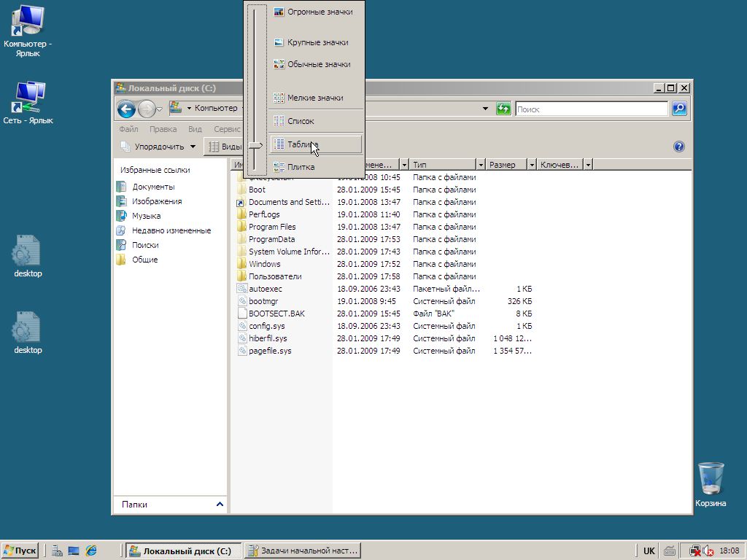
Task: Select Documents and Settings shortcut icon
Action: (x=242, y=202)
